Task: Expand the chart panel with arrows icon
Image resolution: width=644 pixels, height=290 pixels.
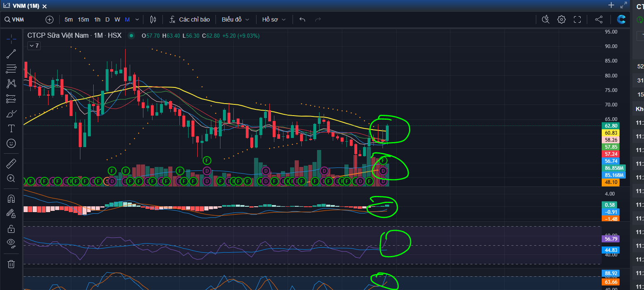Action: click(623, 5)
